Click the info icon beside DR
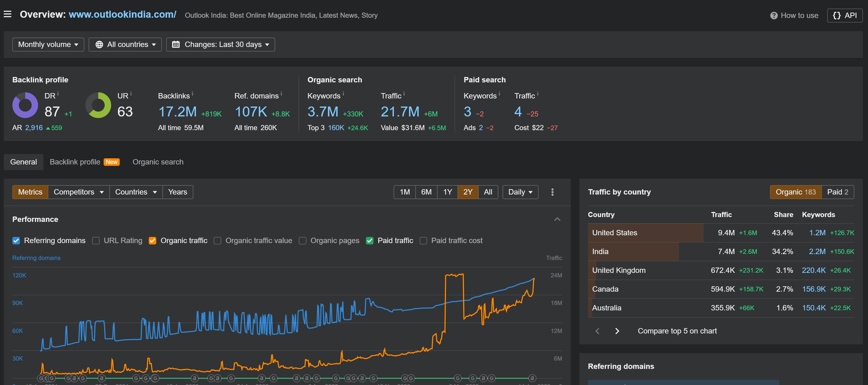The image size is (868, 385). pyautogui.click(x=58, y=94)
